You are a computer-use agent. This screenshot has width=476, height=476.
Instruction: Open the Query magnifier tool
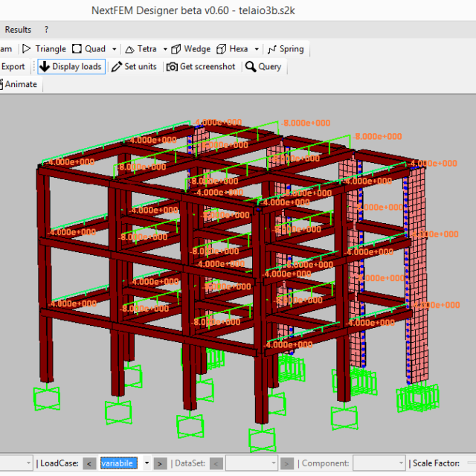pos(263,66)
